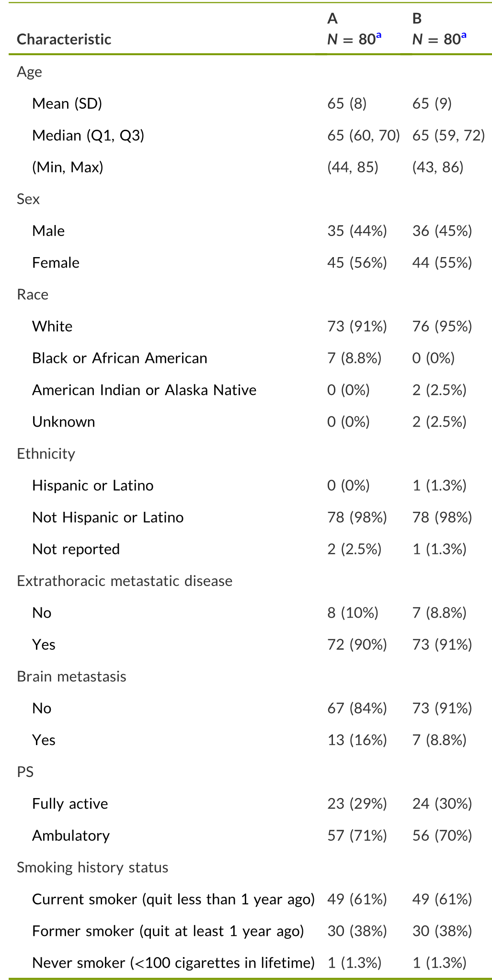
Task: Click the Smoking history status heading
Action: click(92, 867)
